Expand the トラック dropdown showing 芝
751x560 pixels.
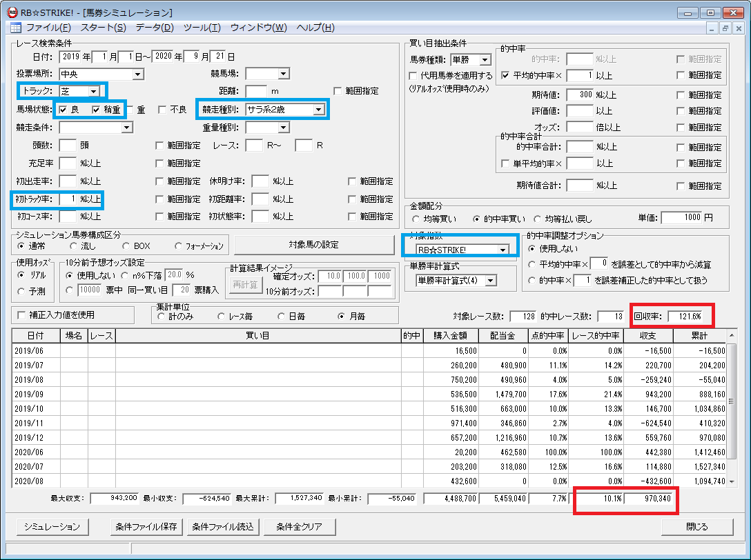click(94, 91)
